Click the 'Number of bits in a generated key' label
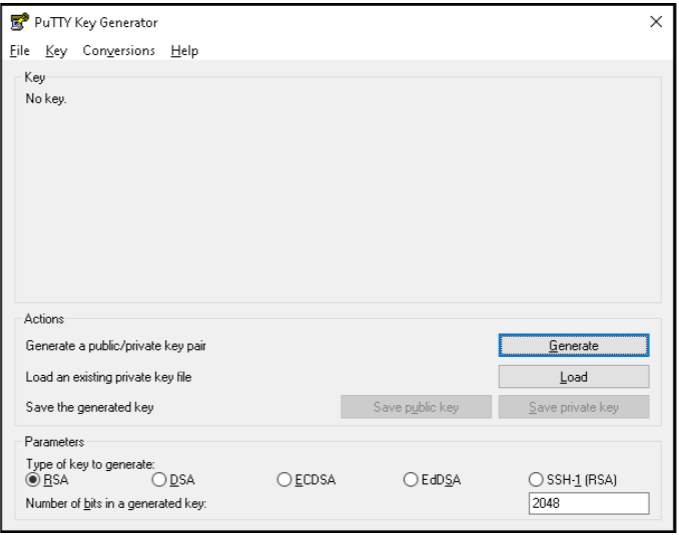679x535 pixels. pyautogui.click(x=116, y=503)
